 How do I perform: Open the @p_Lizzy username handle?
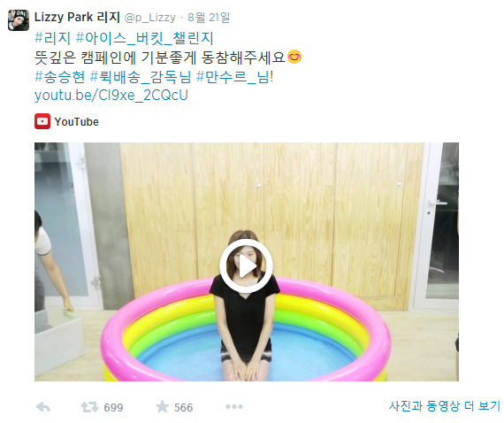149,18
